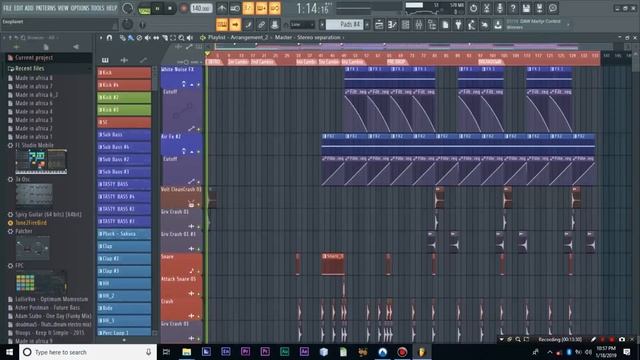Select the playlist mute tool

147,38
